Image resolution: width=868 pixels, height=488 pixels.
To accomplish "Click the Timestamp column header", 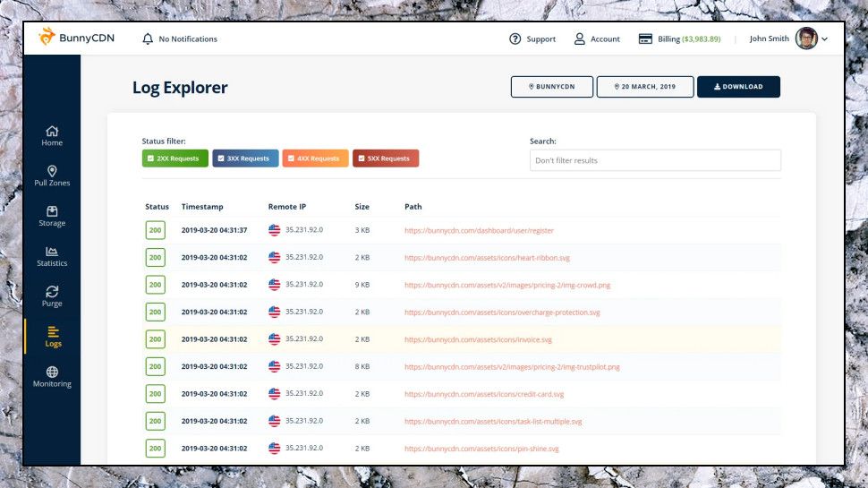I will point(202,207).
